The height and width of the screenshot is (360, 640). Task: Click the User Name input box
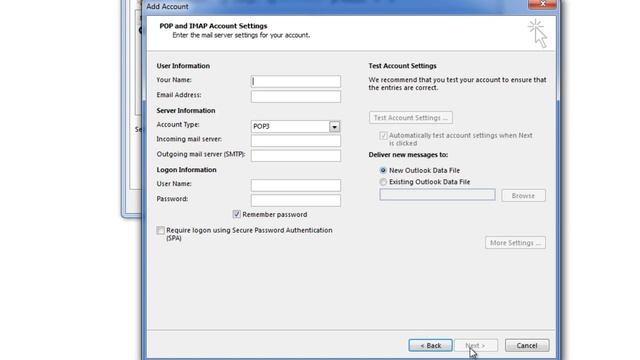coord(296,185)
